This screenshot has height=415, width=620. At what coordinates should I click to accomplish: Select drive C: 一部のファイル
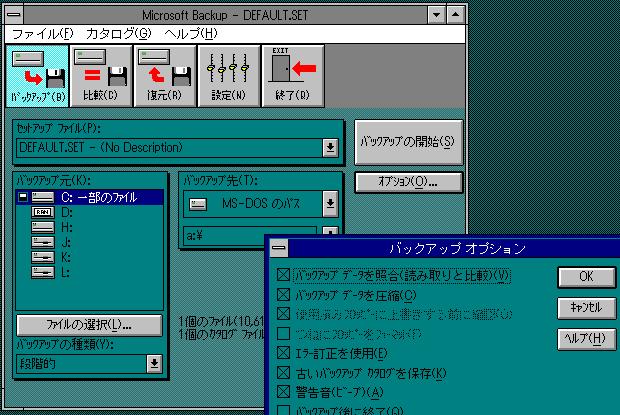tap(89, 197)
